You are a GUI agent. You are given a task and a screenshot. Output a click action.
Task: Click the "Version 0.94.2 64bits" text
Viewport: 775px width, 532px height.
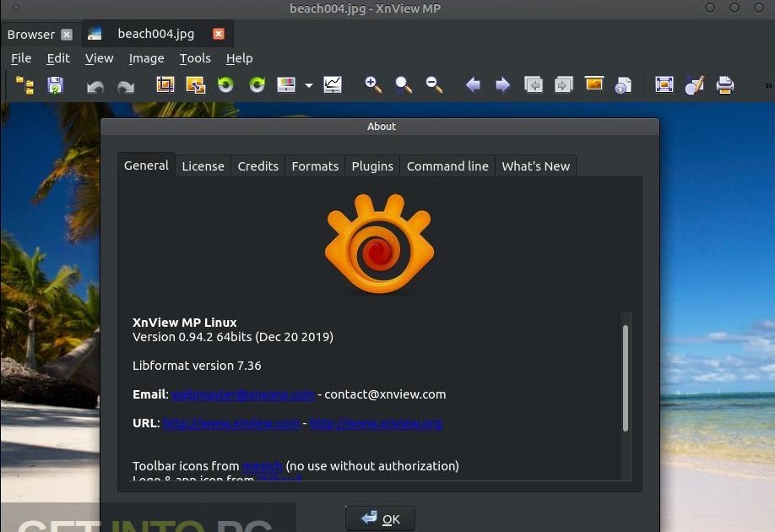pos(192,337)
